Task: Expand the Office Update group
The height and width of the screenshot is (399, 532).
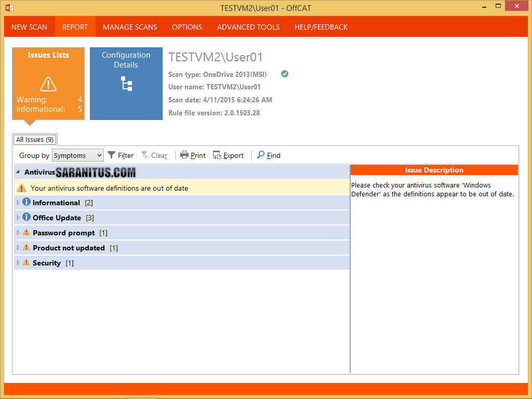Action: pos(18,218)
